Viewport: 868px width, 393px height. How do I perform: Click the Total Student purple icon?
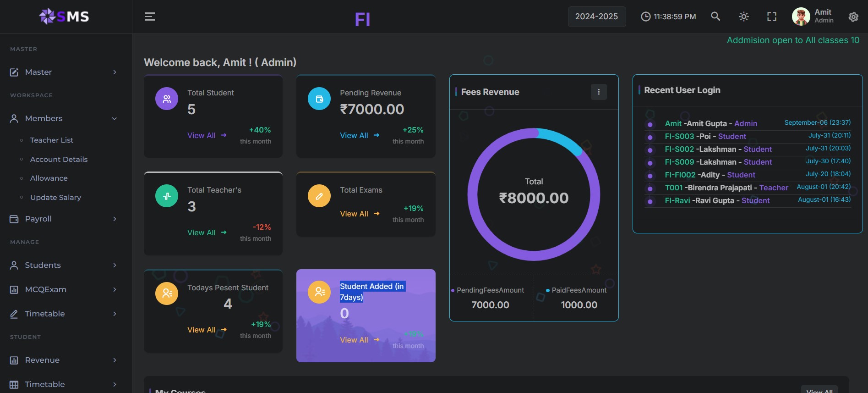pyautogui.click(x=167, y=99)
